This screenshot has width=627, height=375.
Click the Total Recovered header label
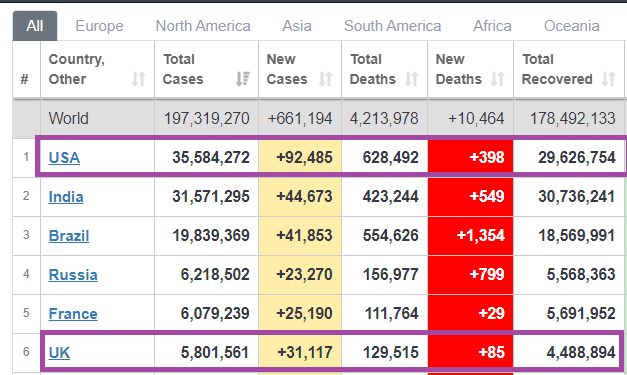557,69
